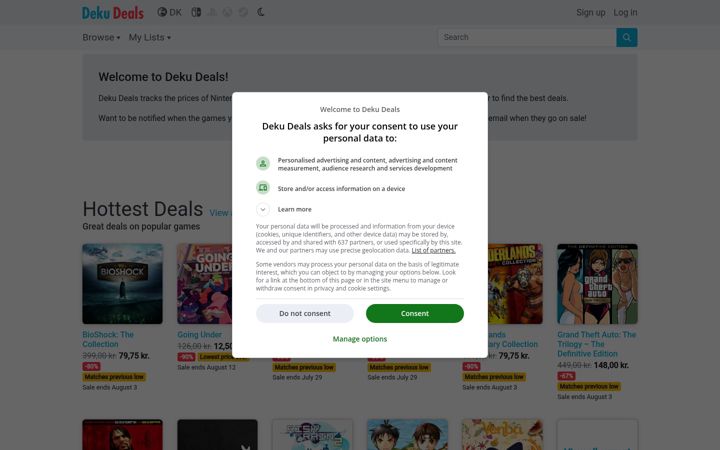Click the Deku Deals logo
This screenshot has height=450, width=720.
point(112,13)
